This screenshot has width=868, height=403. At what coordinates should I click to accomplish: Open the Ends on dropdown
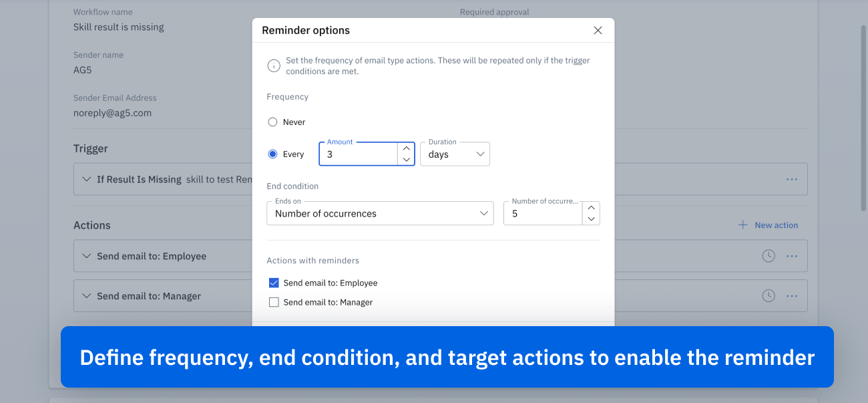coord(380,214)
